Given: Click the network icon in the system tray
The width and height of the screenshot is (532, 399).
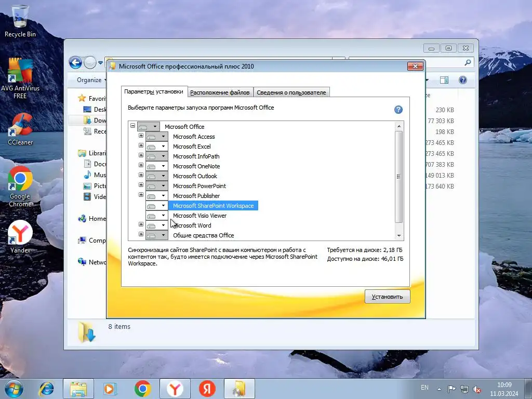Looking at the screenshot, I should click(x=464, y=389).
